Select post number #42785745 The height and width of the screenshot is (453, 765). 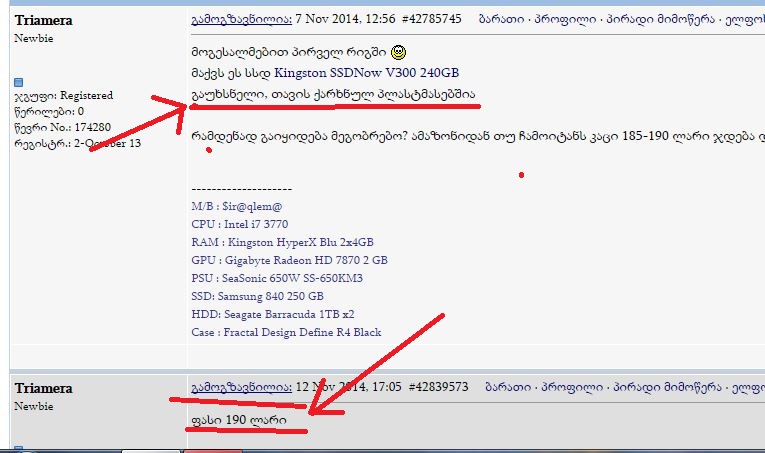point(432,19)
